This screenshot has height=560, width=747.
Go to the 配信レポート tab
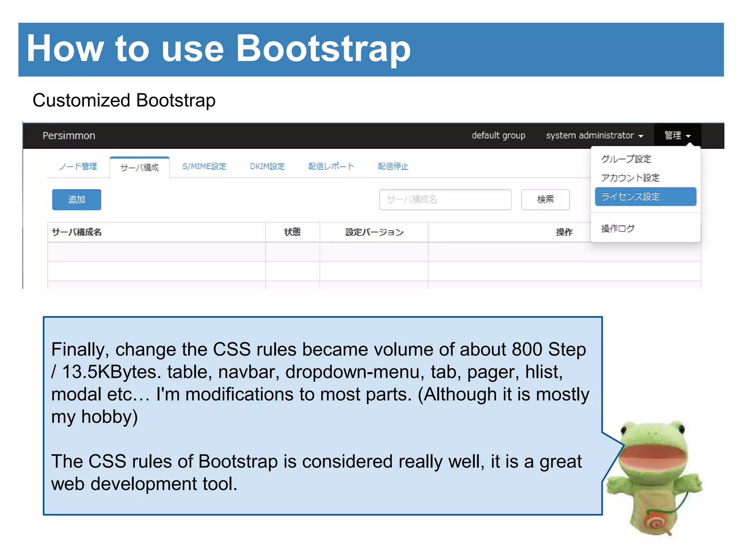(x=331, y=167)
